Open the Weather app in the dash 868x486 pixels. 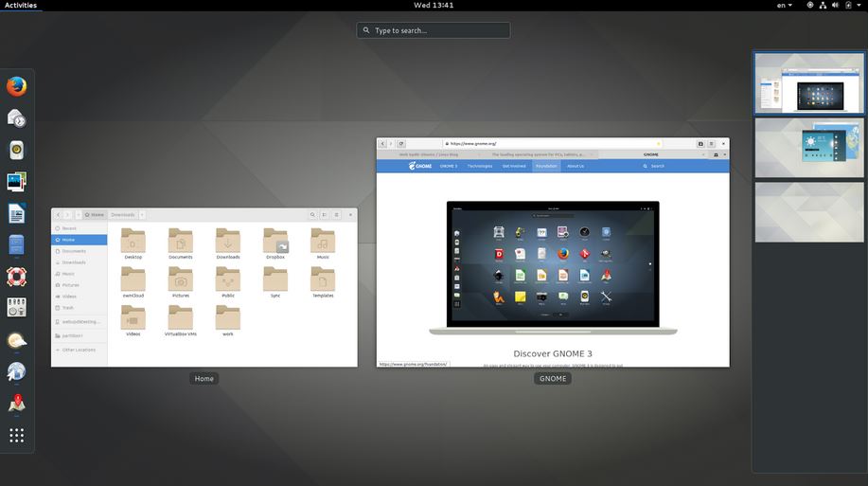tap(17, 340)
